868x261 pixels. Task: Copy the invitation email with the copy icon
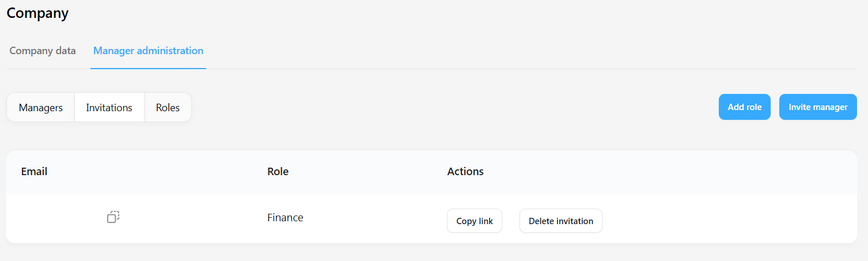click(113, 217)
